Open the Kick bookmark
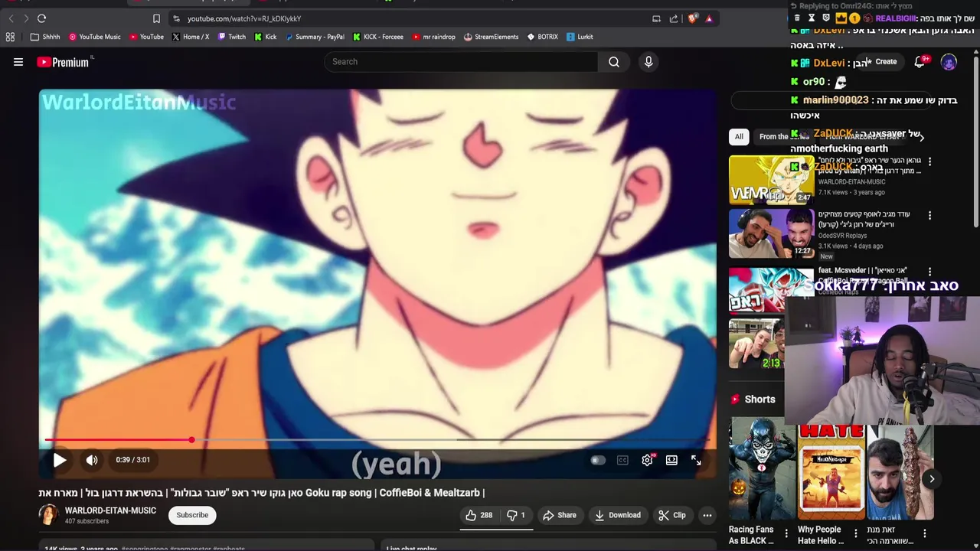 [x=265, y=37]
